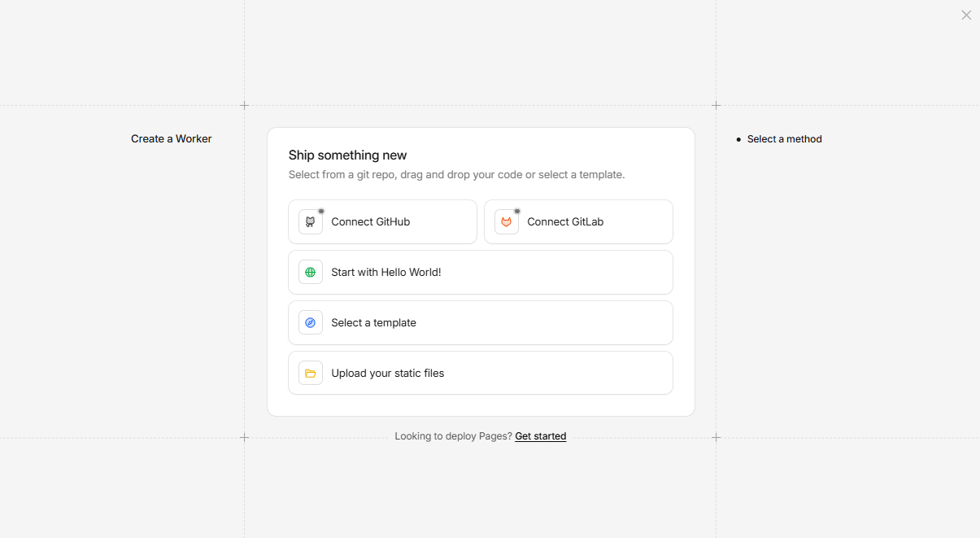Click the bullet beside Select a method
Image resolution: width=980 pixels, height=538 pixels.
738,140
